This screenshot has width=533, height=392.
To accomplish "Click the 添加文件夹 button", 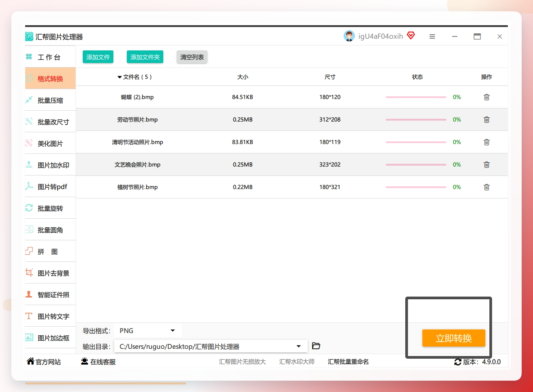I will point(145,57).
